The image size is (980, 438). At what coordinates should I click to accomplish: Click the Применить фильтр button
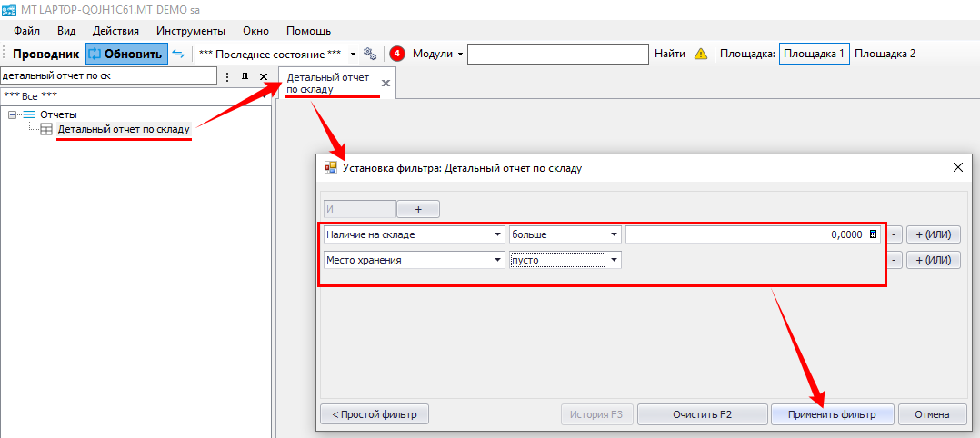pyautogui.click(x=832, y=414)
